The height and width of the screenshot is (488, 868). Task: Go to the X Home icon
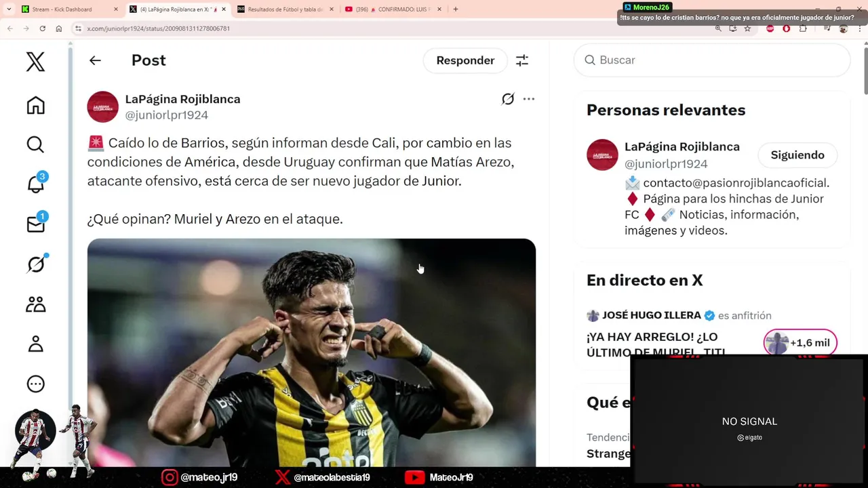pyautogui.click(x=35, y=105)
